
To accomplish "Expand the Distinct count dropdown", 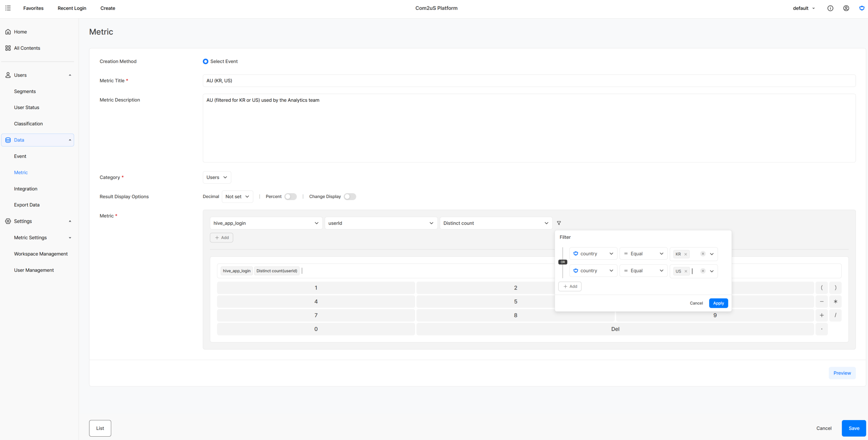I will [x=496, y=223].
